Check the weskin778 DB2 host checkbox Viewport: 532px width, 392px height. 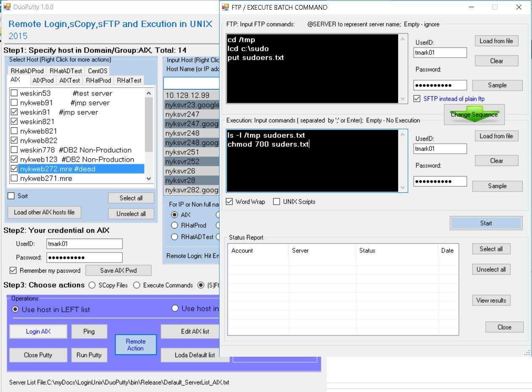[x=14, y=150]
